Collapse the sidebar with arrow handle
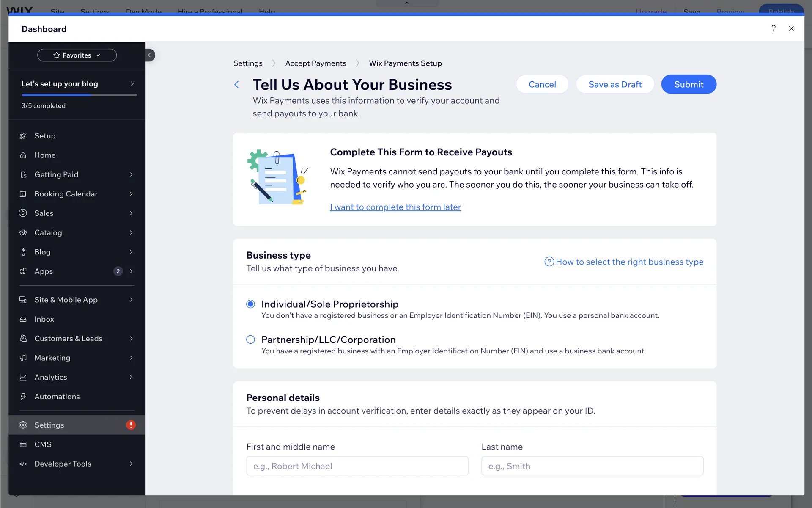Viewport: 812px width, 508px height. [x=149, y=55]
